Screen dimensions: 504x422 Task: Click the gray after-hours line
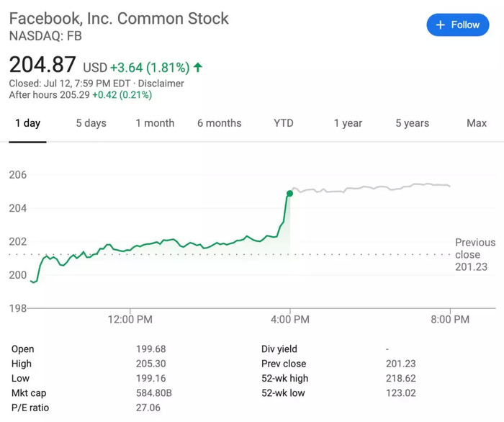point(374,188)
